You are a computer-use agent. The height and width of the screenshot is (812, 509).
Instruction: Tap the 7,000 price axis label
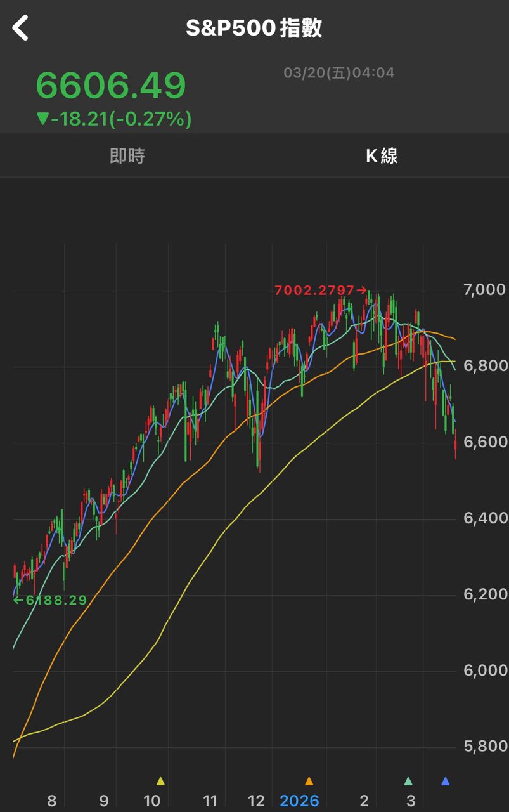coord(485,290)
